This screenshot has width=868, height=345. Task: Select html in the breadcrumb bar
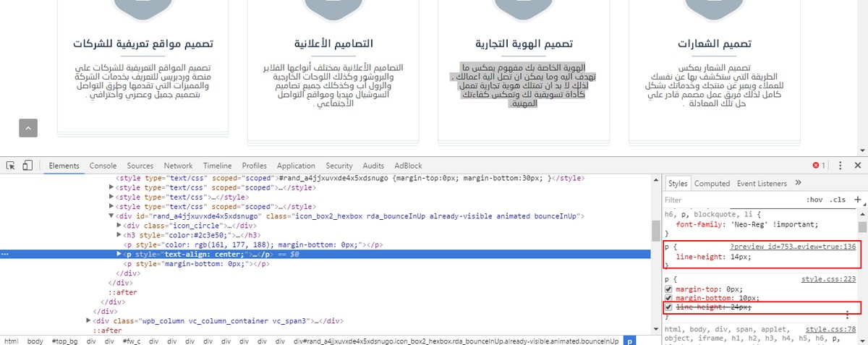pyautogui.click(x=12, y=340)
